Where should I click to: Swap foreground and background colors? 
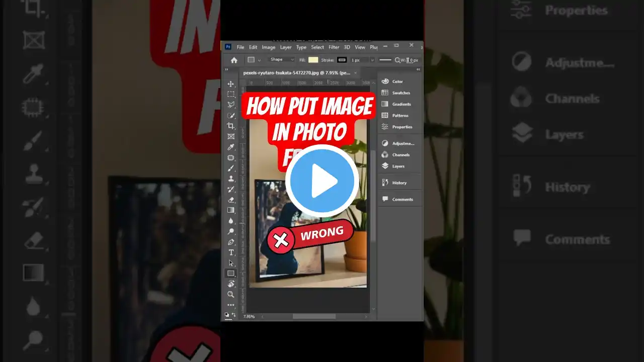(234, 314)
